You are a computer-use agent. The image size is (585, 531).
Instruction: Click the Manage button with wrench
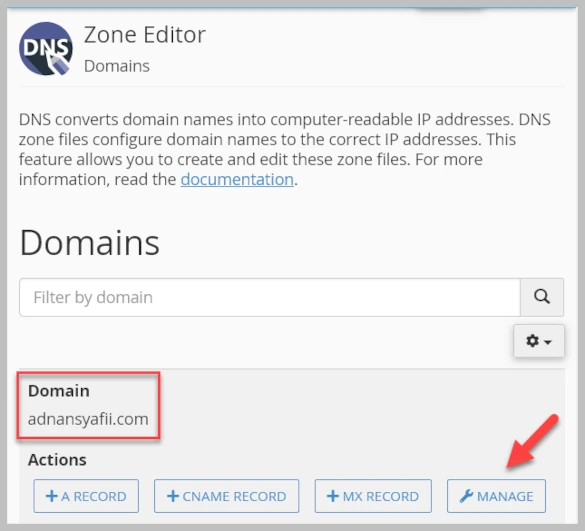click(496, 496)
